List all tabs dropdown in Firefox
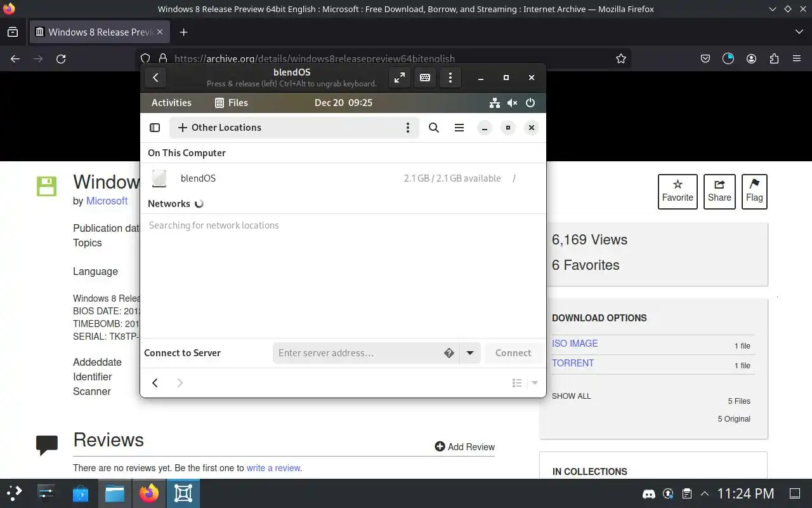The height and width of the screenshot is (508, 812). (799, 32)
